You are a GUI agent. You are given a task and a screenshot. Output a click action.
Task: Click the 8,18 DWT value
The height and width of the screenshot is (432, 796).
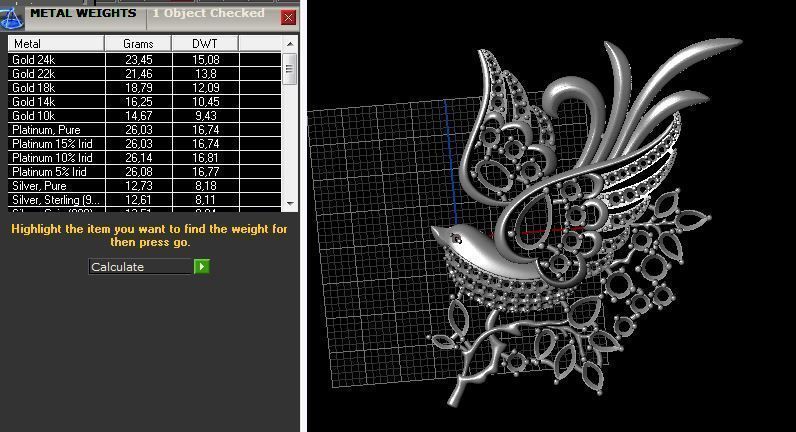click(x=206, y=186)
